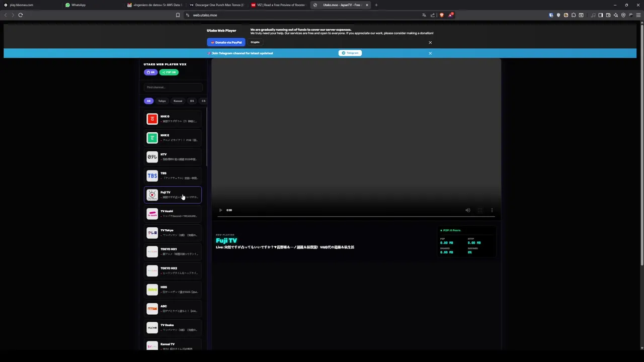Switch to the play.hbomax.com tab
Screen dimensions: 644x362
[x=30, y=5]
